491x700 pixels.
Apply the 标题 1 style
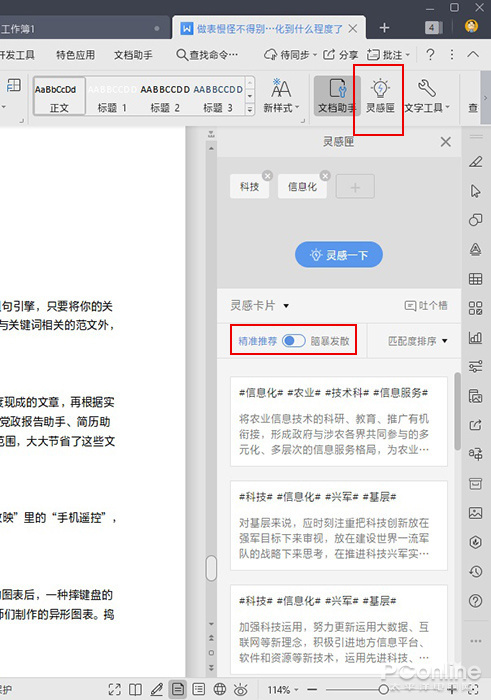tap(112, 96)
